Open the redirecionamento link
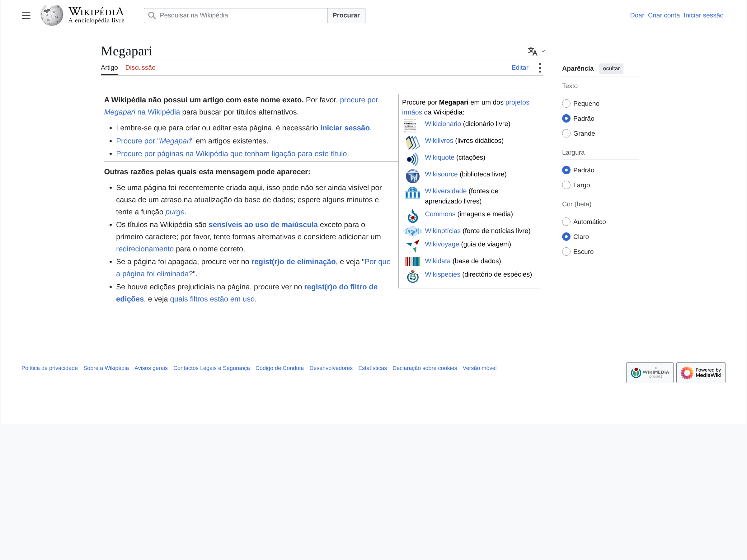This screenshot has height=560, width=747. point(145,249)
